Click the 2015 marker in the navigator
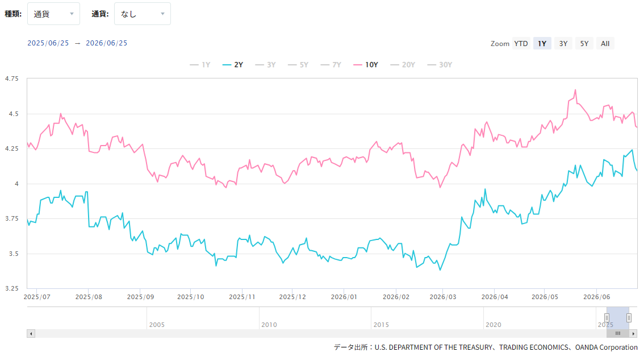The image size is (644, 352). click(381, 325)
